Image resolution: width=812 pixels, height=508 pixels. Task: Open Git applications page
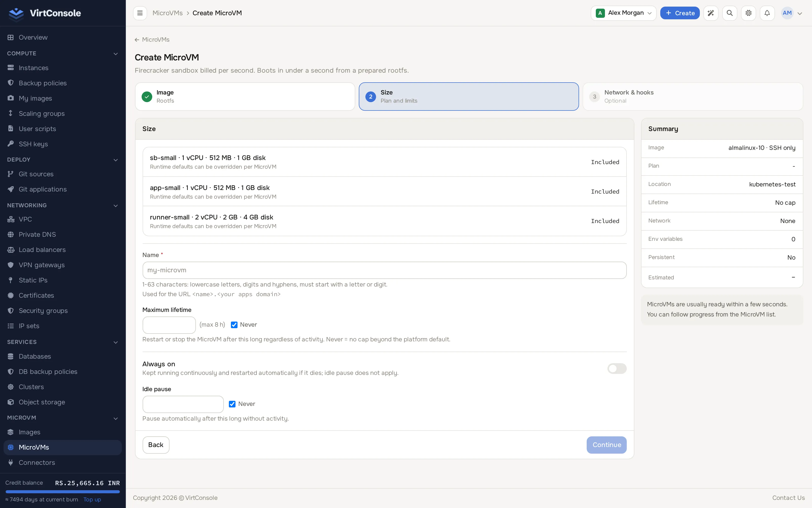coord(63,189)
